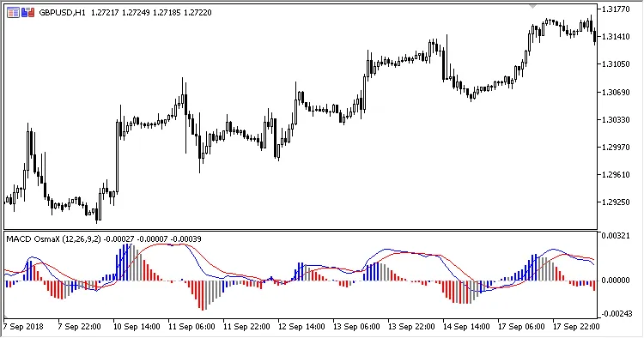Screen dimensions: 644x338
Task: Click the 1.31410 price axis label
Action: (616, 37)
